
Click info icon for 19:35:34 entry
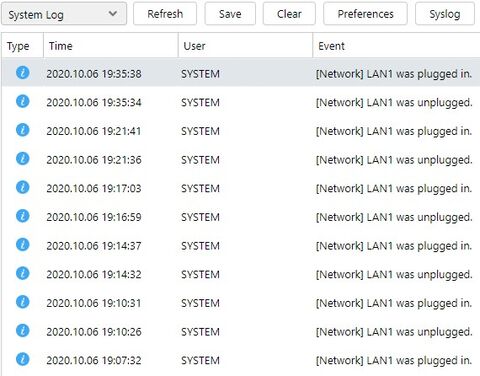pyautogui.click(x=22, y=101)
